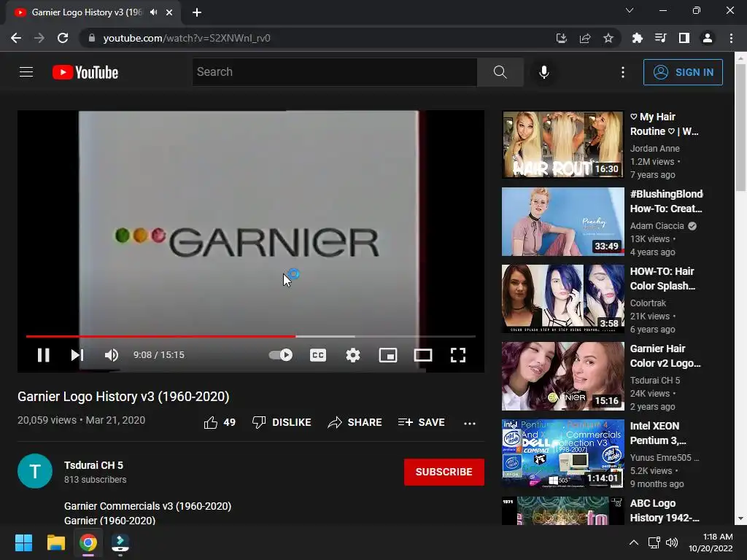
Task: Open Garnier Hair Color v2 Logo thumbnail
Action: pos(562,376)
